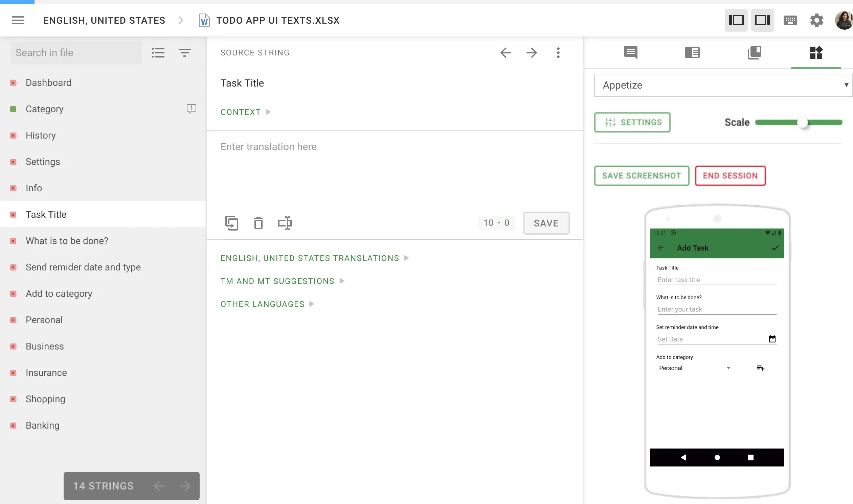The image size is (853, 504).
Task: Delete the current translation
Action: (x=258, y=223)
